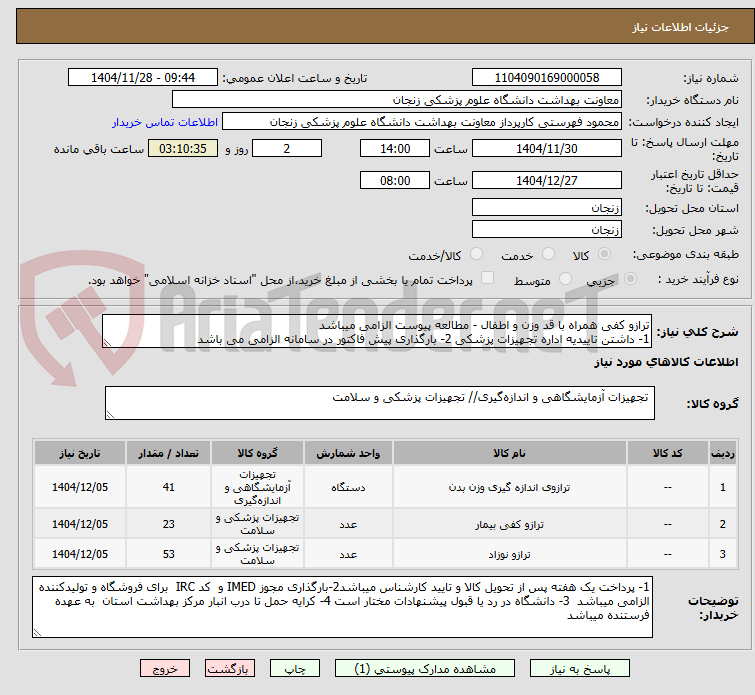Click the item ترازو کفی بیمار
Image resolution: width=755 pixels, height=695 pixels.
pyautogui.click(x=509, y=524)
